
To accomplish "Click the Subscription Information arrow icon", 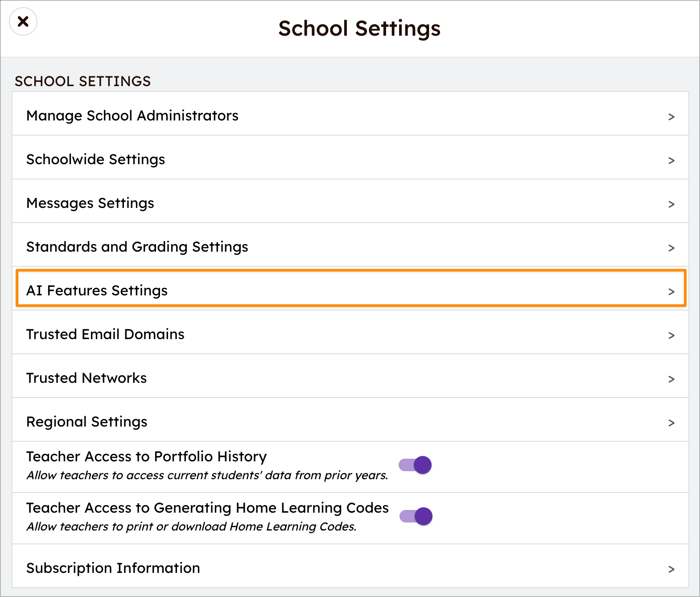I will coord(671,569).
